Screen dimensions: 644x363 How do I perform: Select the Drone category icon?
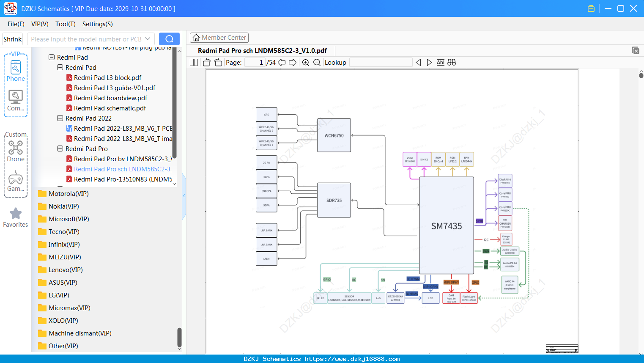pos(16,151)
